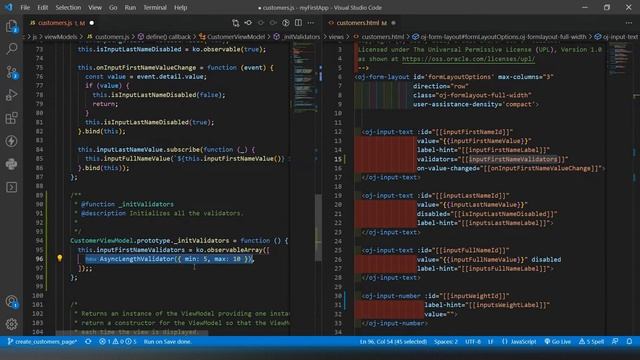
Task: Split the customers.js editor right
Action: (298, 23)
